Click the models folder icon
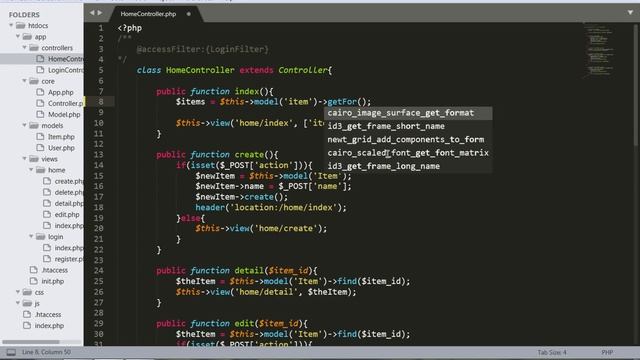The height and width of the screenshot is (360, 640). click(34, 125)
